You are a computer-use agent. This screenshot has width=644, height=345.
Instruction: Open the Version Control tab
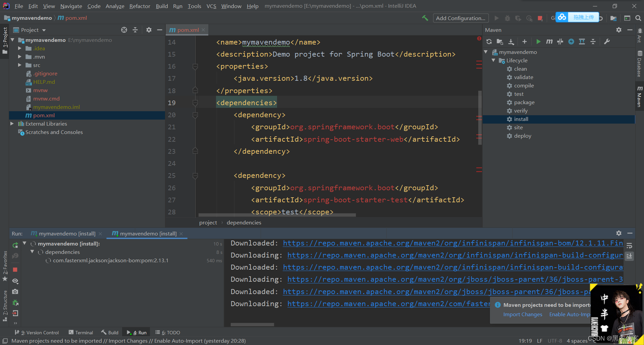click(37, 332)
